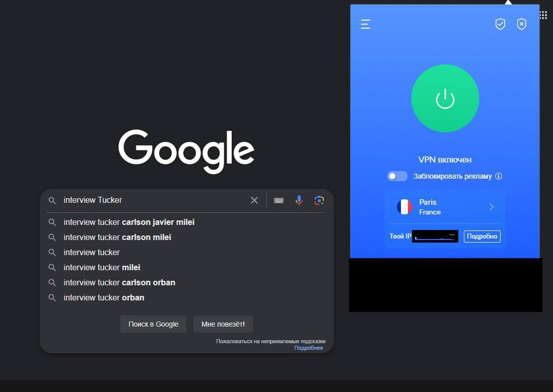
Task: Click the France flag icon
Action: pos(404,207)
